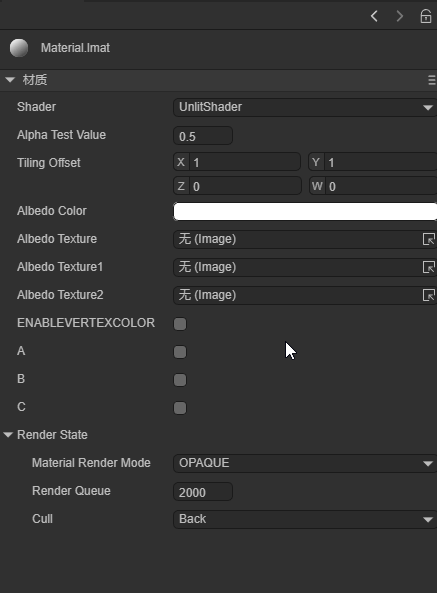Click the Alpha Test Value field

203,135
